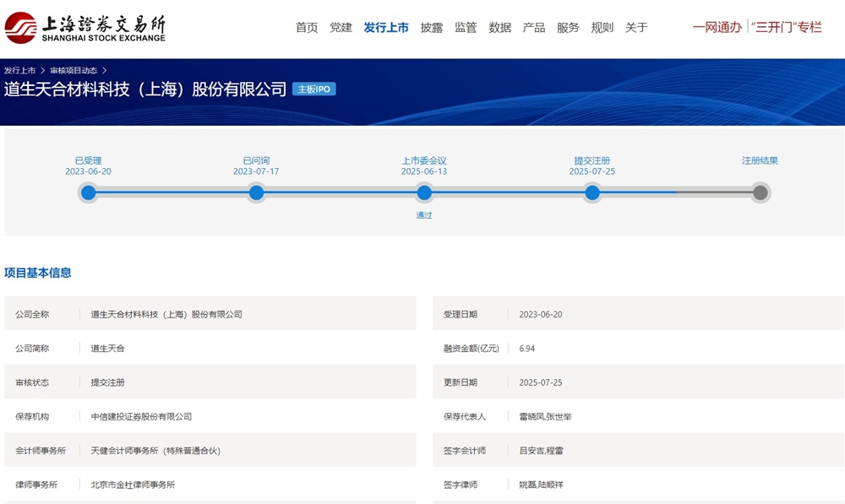Go to 审核项目动态 breadcrumb
The image size is (845, 504).
click(74, 71)
